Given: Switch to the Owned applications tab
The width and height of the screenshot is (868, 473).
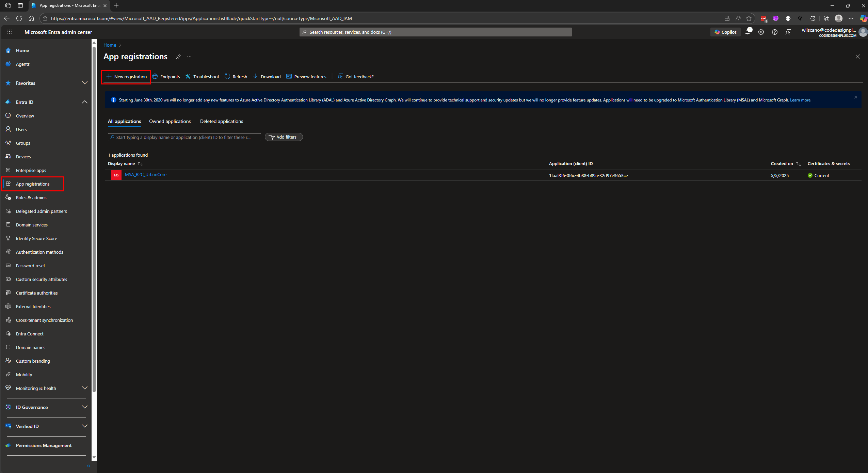Looking at the screenshot, I should [x=170, y=121].
